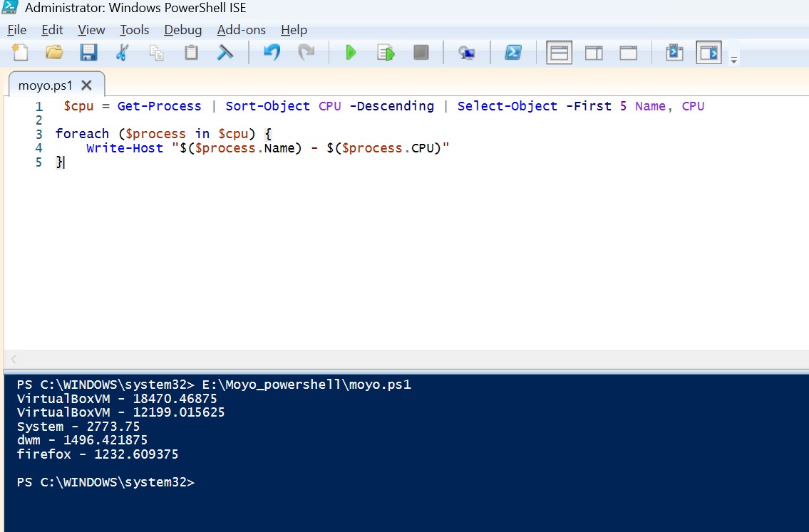Click Write-Host on line 4
This screenshot has height=532, width=809.
coord(125,148)
